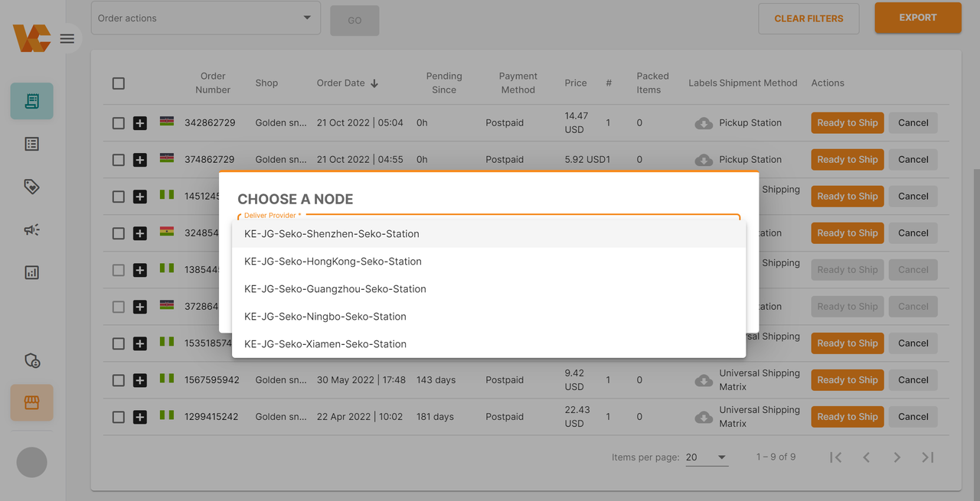980x501 pixels.
Task: Click the Nigeria flag for order 1299415242
Action: (x=166, y=415)
